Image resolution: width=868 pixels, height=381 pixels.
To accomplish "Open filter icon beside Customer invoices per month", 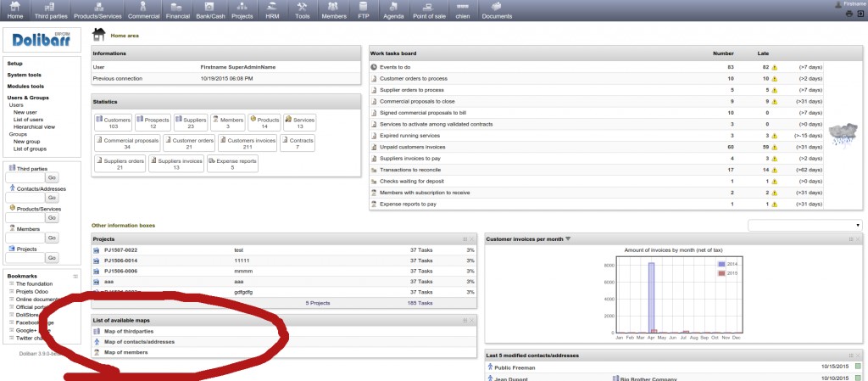I will pos(569,238).
